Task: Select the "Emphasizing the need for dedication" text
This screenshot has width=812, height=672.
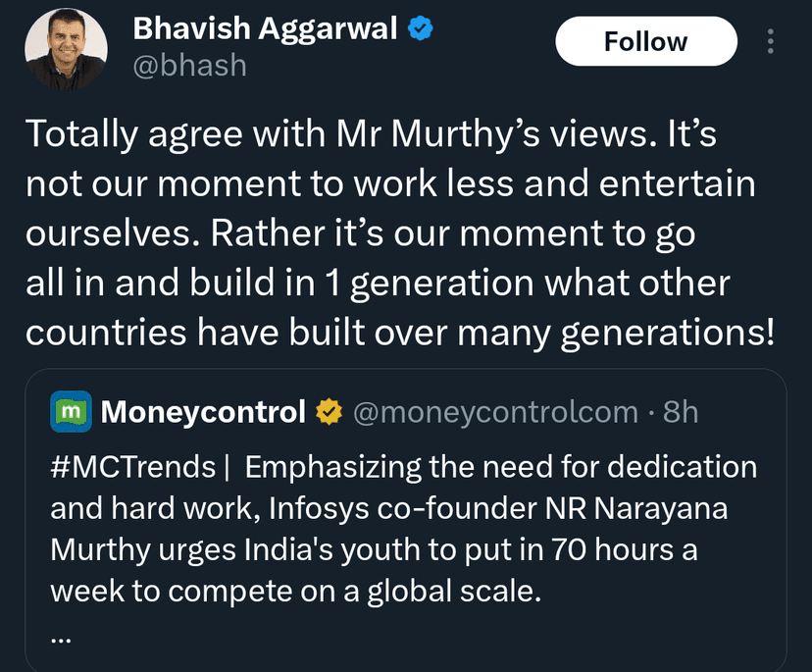Action: [501, 466]
